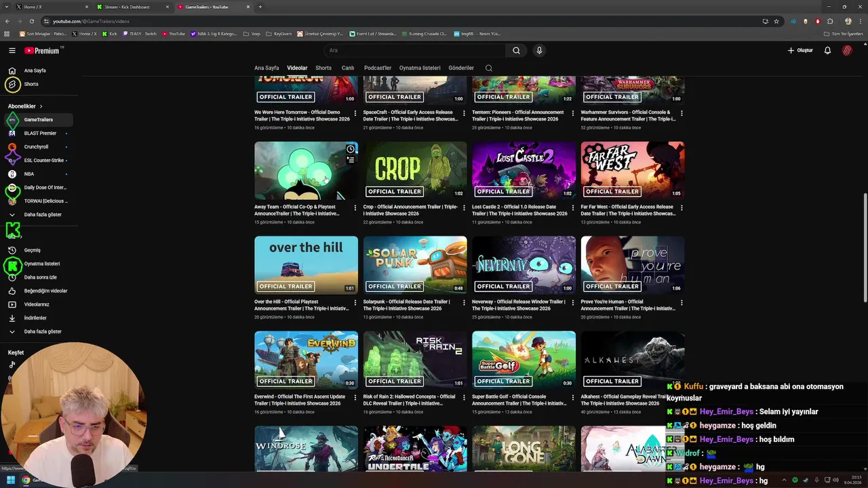The width and height of the screenshot is (868, 488).
Task: Open options for Neverway video
Action: 572,304
